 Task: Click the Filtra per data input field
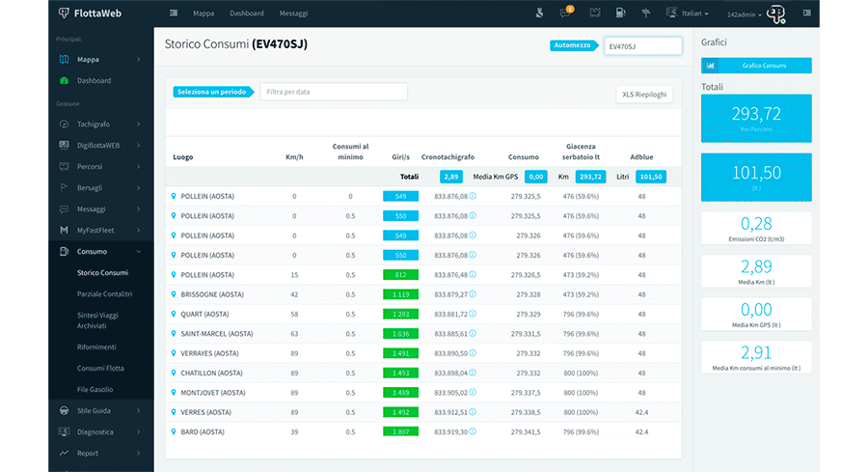pyautogui.click(x=333, y=92)
